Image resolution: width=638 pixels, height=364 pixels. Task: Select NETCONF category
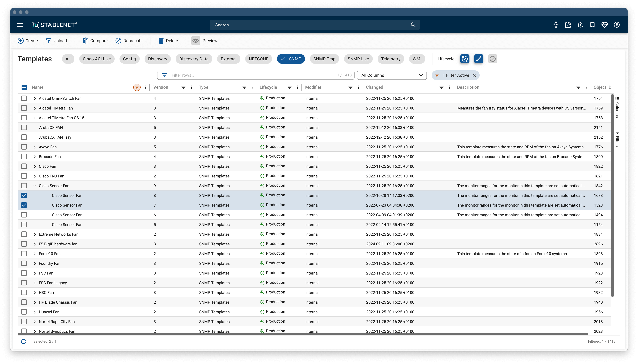[258, 59]
